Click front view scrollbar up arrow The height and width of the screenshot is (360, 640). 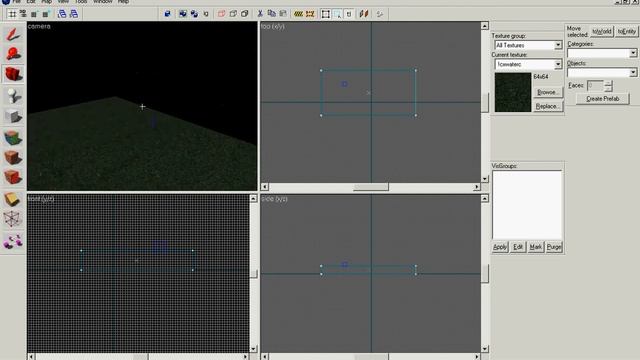pos(253,198)
